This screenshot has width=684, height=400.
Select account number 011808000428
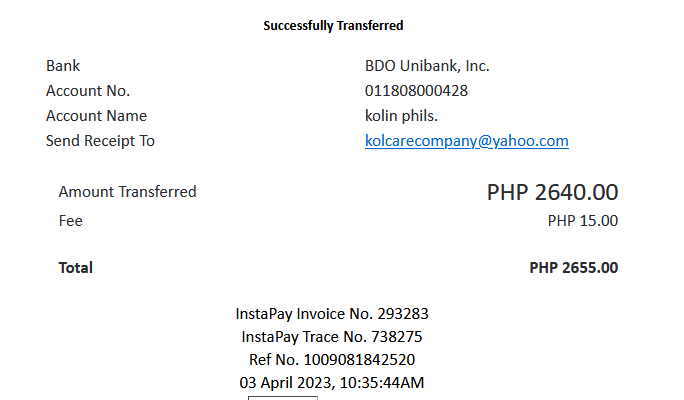[416, 91]
